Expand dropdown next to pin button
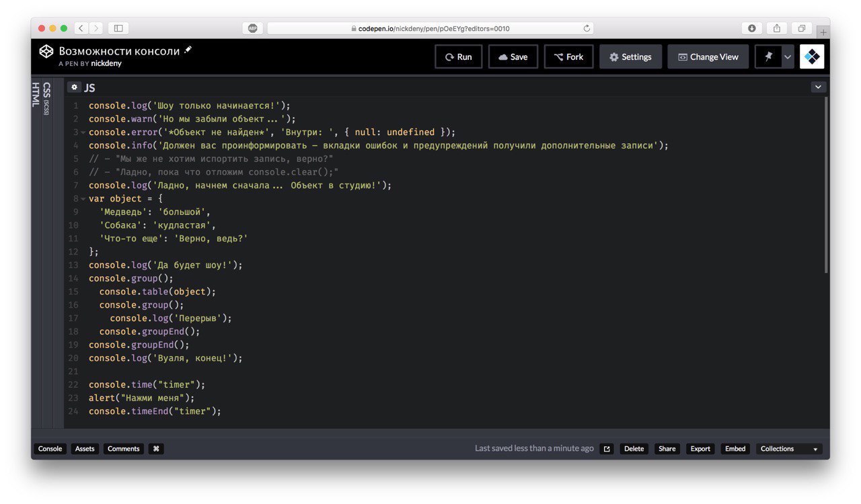Screen dimensions: 861x504 point(788,57)
